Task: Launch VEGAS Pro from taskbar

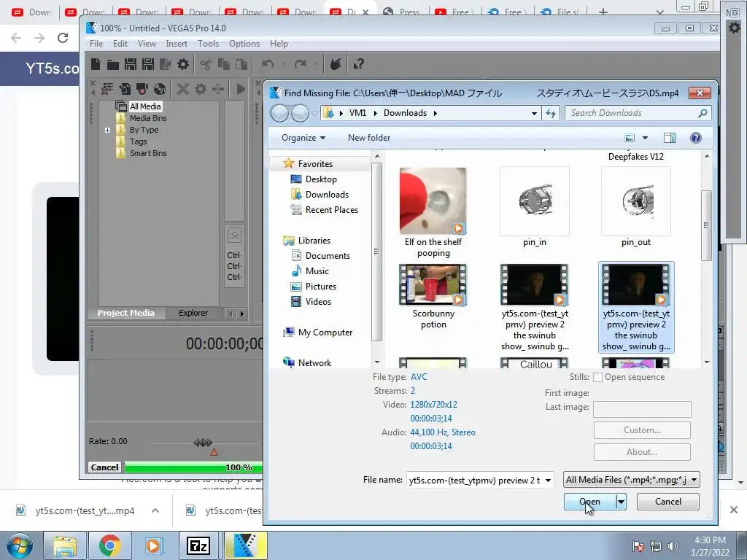Action: point(246,545)
